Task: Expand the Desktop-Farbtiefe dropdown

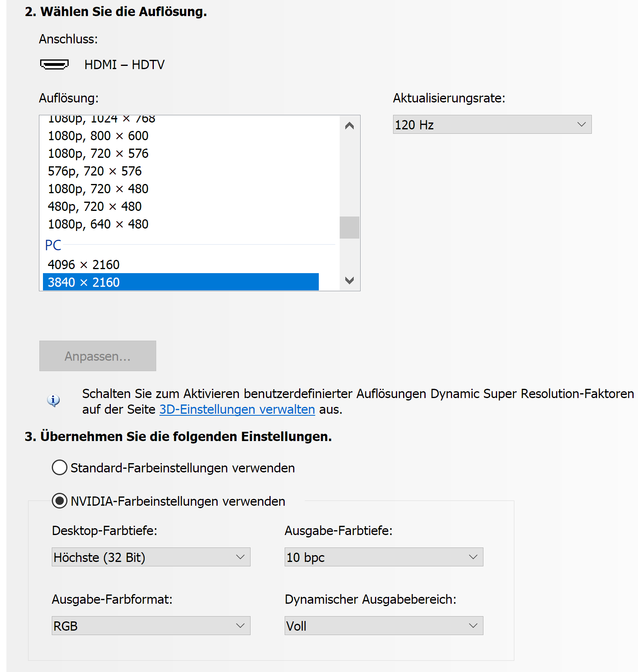Action: (151, 557)
